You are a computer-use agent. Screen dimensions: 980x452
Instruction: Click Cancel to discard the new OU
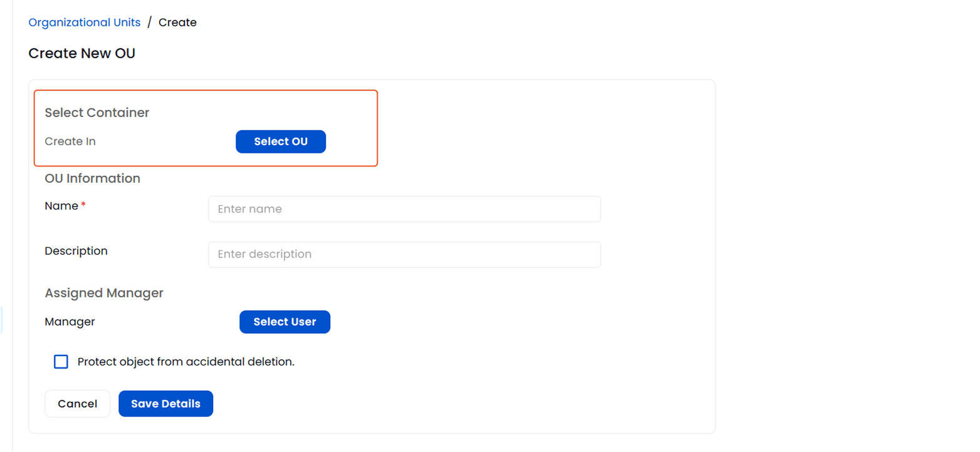coord(77,403)
